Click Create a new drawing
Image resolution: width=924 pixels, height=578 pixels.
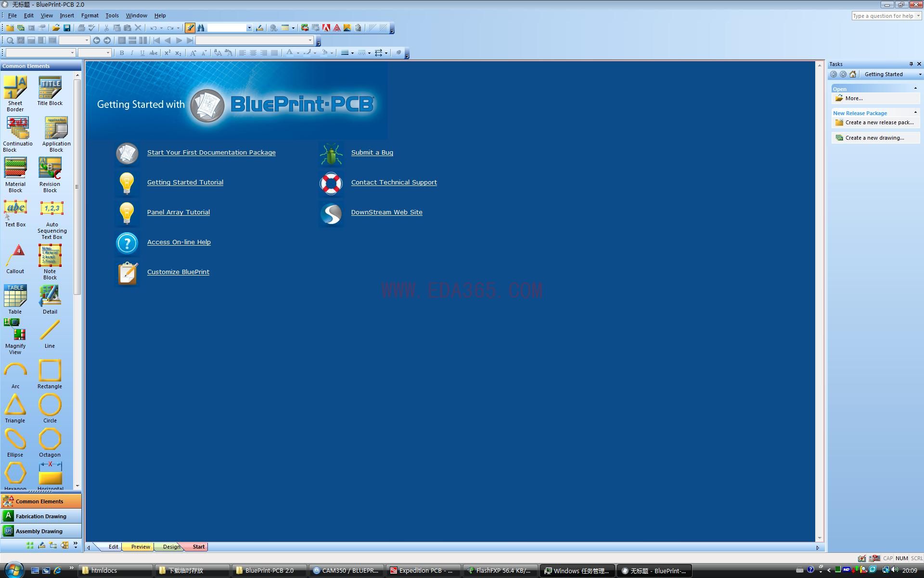pos(874,138)
